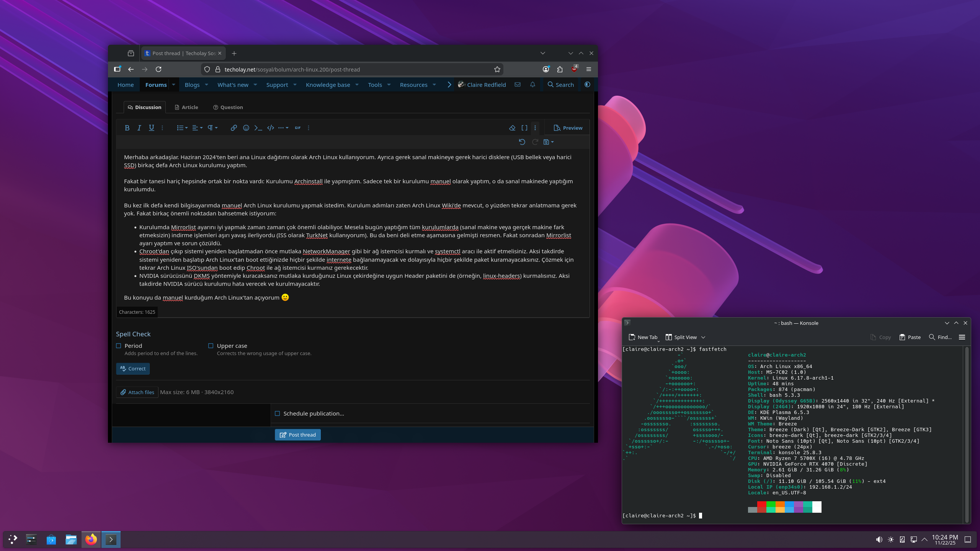The width and height of the screenshot is (980, 551).
Task: Open new Firefox tab plus button
Action: (234, 53)
